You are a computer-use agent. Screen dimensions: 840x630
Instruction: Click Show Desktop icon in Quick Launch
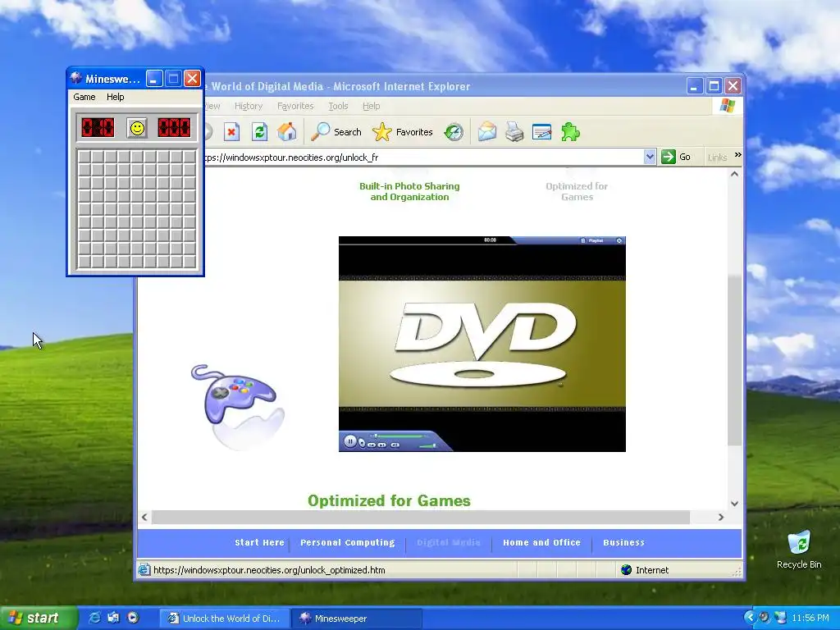(x=113, y=618)
